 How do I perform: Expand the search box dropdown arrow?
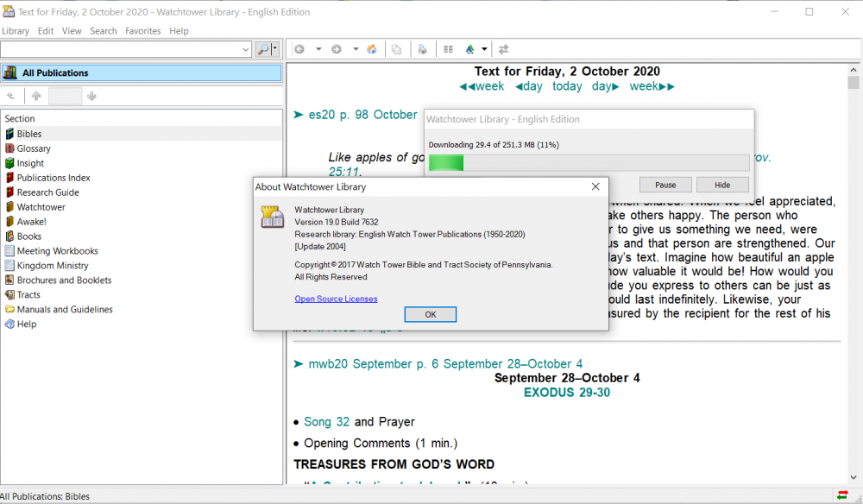[246, 49]
